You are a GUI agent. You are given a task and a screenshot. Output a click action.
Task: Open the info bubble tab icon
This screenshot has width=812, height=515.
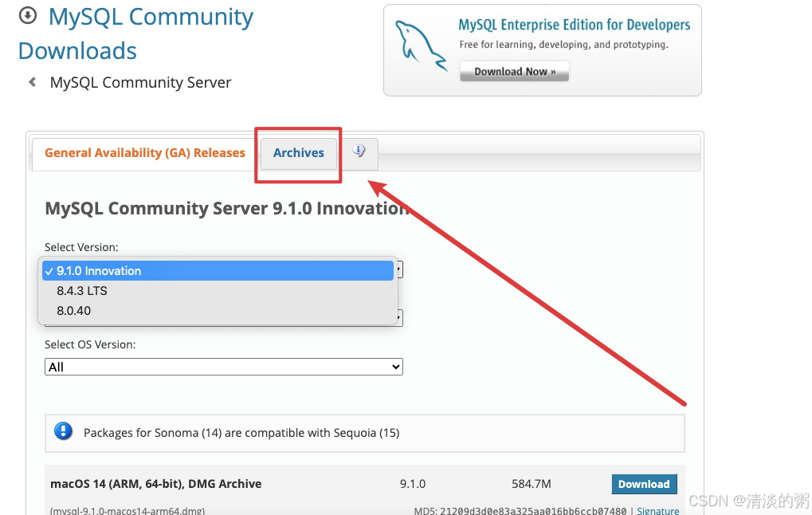coord(359,151)
